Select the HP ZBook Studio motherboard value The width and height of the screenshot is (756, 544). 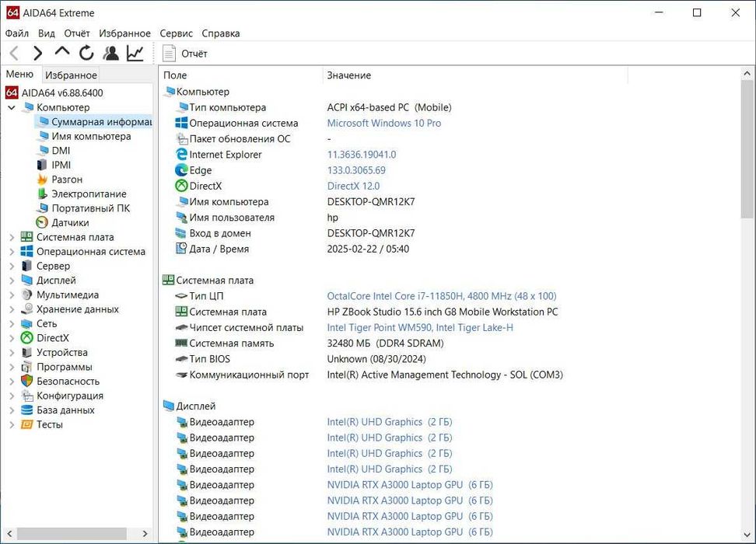[442, 312]
